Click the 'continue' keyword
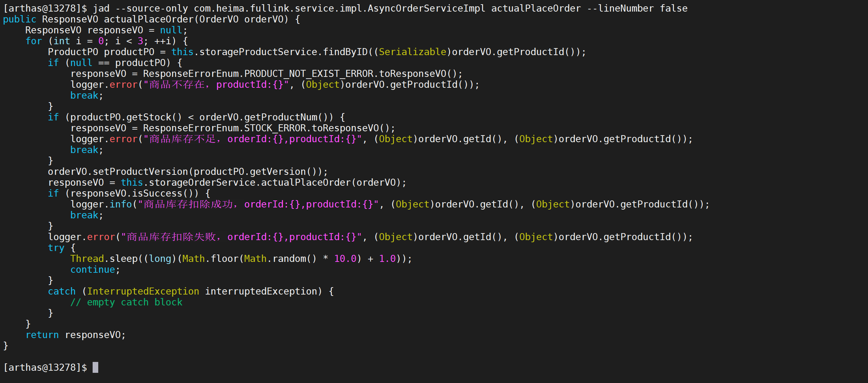Screen dimensions: 868x383 coord(93,270)
